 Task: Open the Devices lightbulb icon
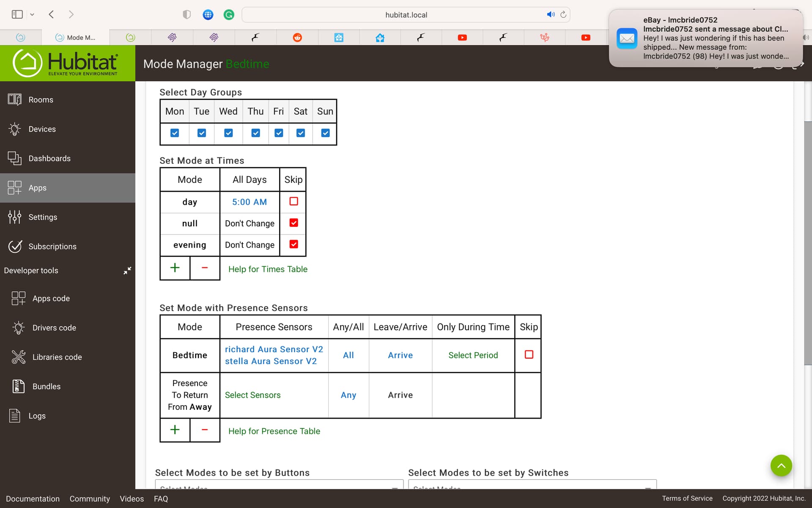[x=14, y=129]
